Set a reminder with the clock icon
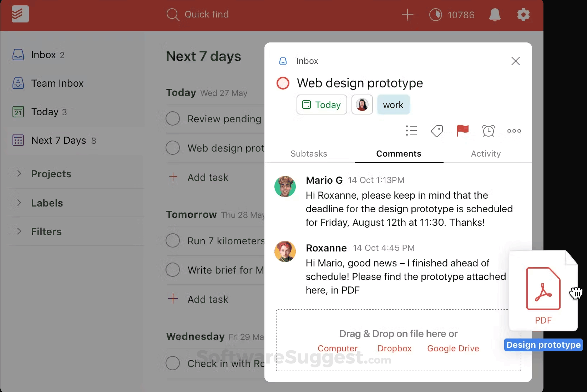Image resolution: width=587 pixels, height=392 pixels. 488,131
